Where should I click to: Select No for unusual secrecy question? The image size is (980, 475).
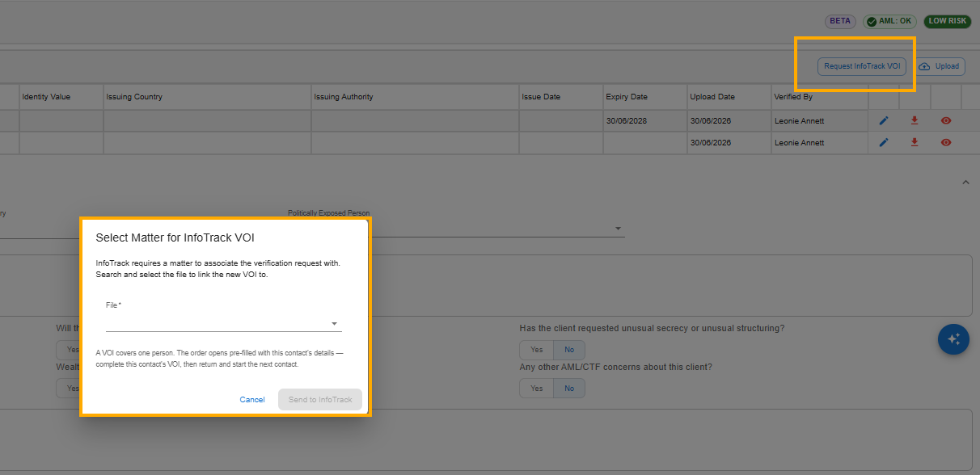click(569, 350)
